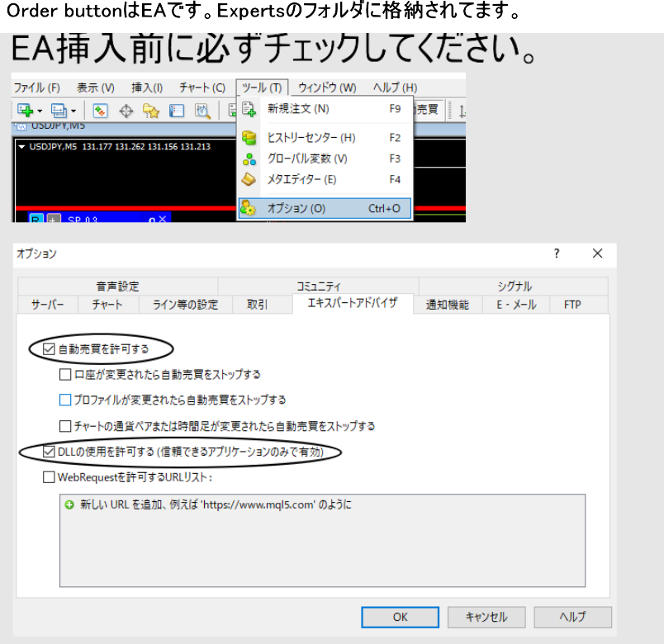Check WebRequestを許可するURLリスト box
This screenshot has width=664, height=644.
pyautogui.click(x=49, y=477)
